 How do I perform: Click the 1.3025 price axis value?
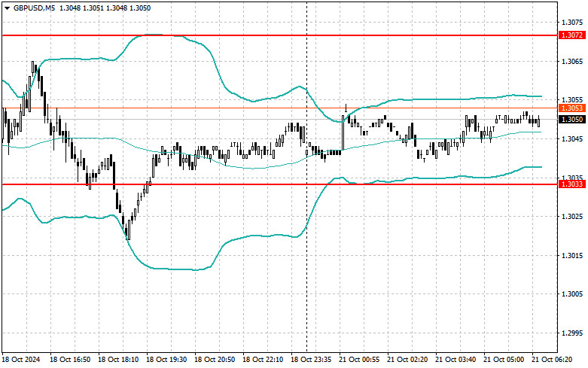point(572,217)
